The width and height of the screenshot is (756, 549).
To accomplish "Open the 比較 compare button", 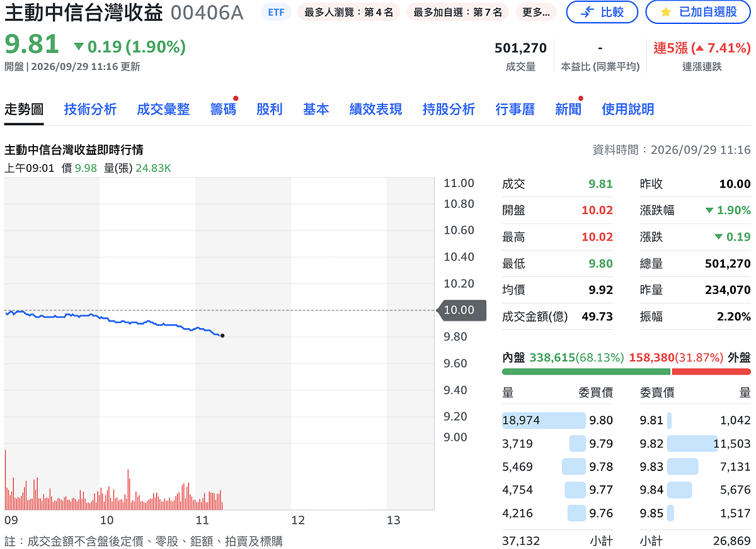I will 602,12.
